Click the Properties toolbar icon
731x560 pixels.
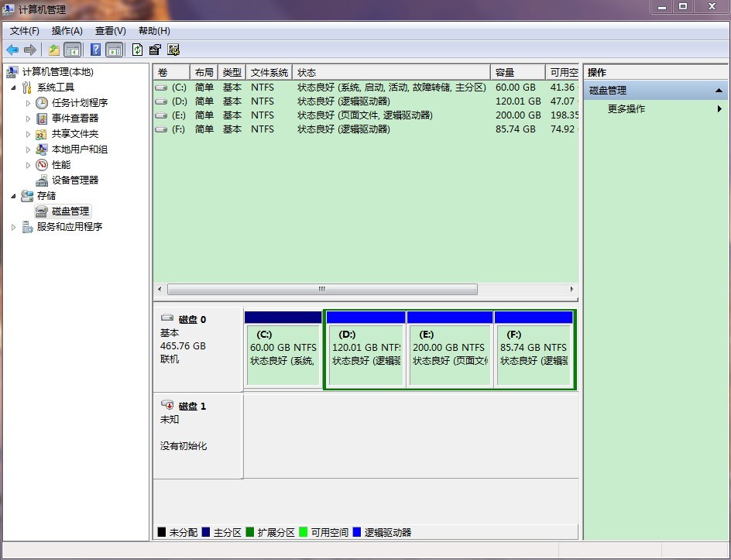pos(155,50)
